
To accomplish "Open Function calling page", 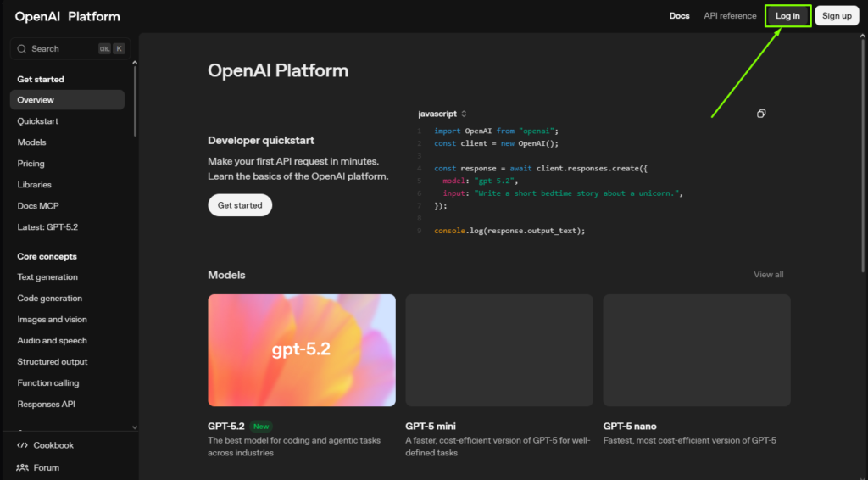I will [x=48, y=382].
